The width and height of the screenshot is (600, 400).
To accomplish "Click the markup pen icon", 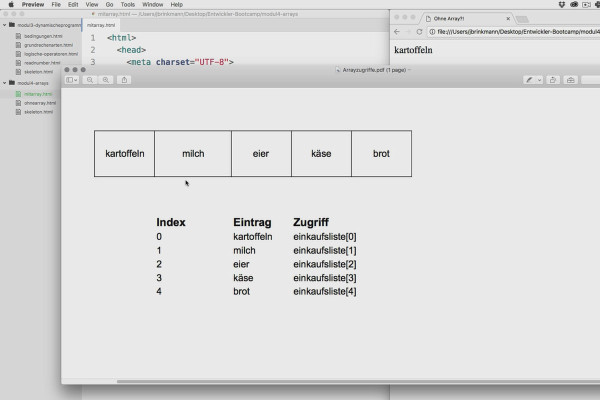I will [x=529, y=80].
